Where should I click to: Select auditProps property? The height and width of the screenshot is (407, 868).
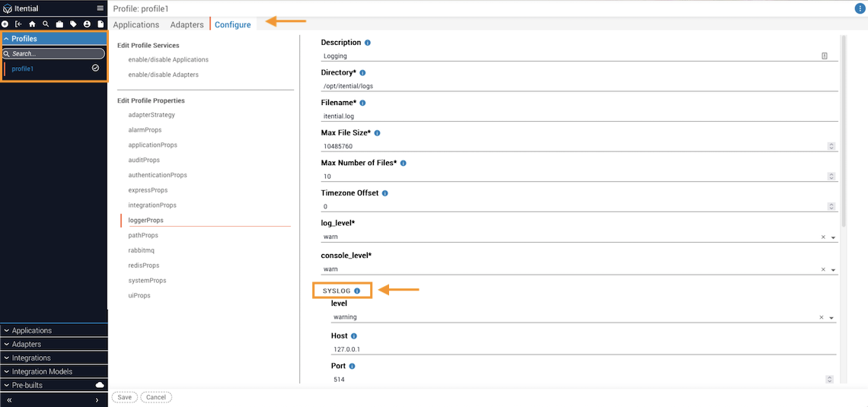tap(144, 160)
